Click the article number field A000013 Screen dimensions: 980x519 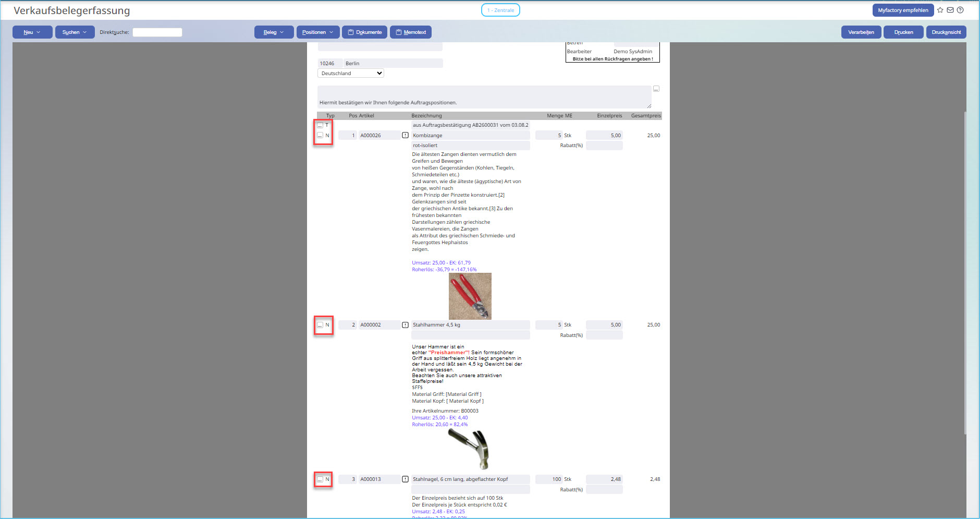(x=379, y=479)
